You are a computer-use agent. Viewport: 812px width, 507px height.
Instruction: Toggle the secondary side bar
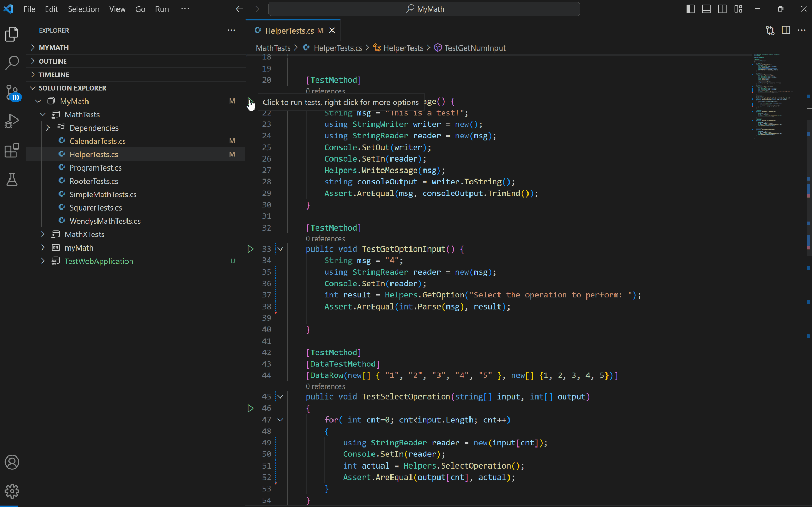pyautogui.click(x=722, y=9)
